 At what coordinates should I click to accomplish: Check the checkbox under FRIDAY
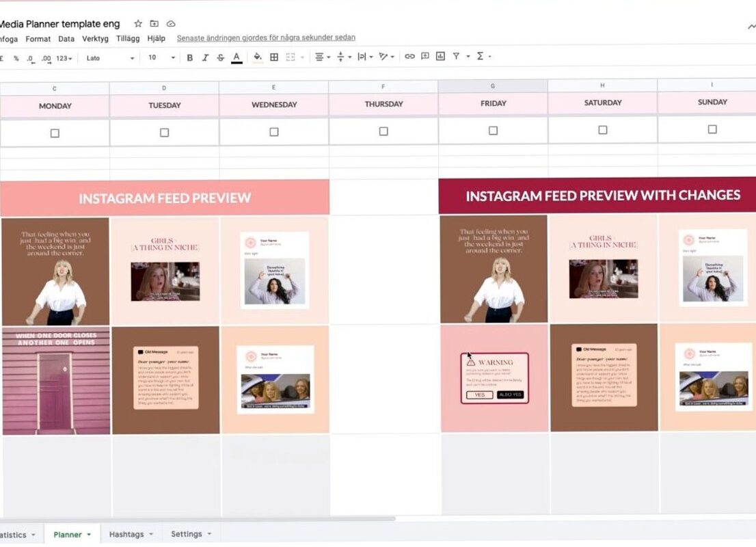492,129
